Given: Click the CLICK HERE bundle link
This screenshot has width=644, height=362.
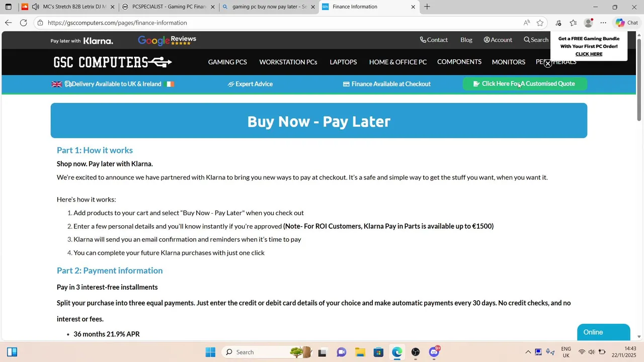Looking at the screenshot, I should pyautogui.click(x=589, y=54).
